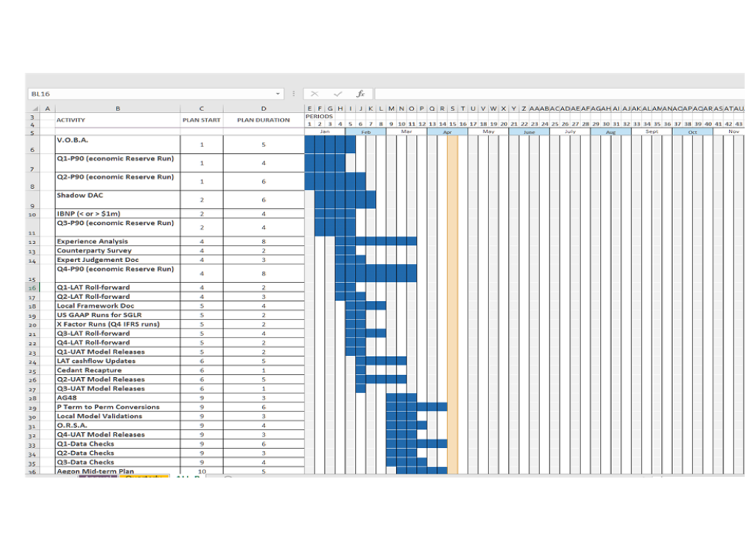Click inside the empty formula bar
The height and width of the screenshot is (560, 747).
click(560, 94)
